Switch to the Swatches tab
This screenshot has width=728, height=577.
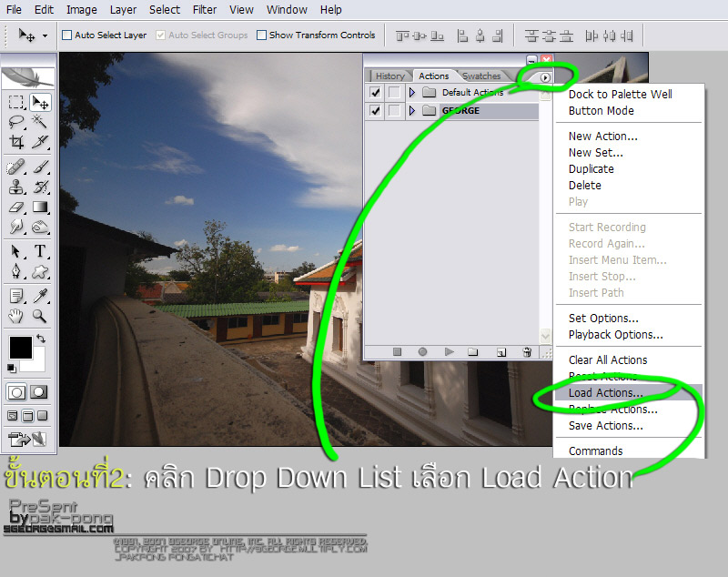(x=481, y=76)
